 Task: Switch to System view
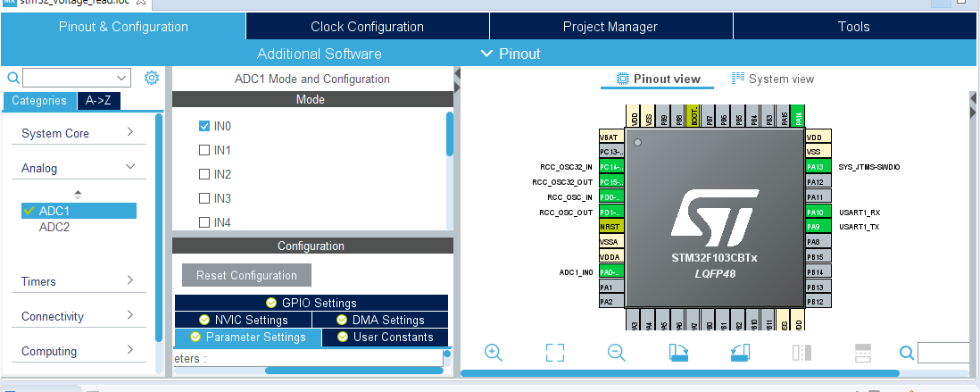(x=773, y=79)
